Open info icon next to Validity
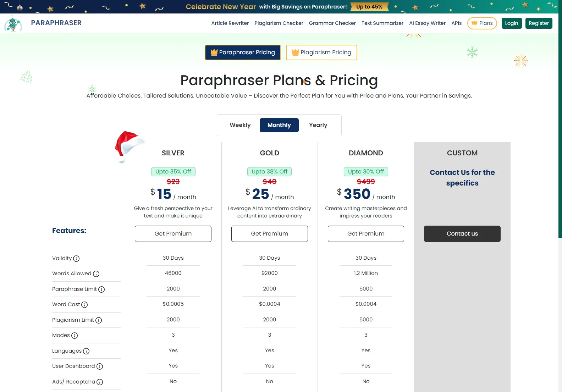Screen dimensions: 562x392 tap(76, 259)
